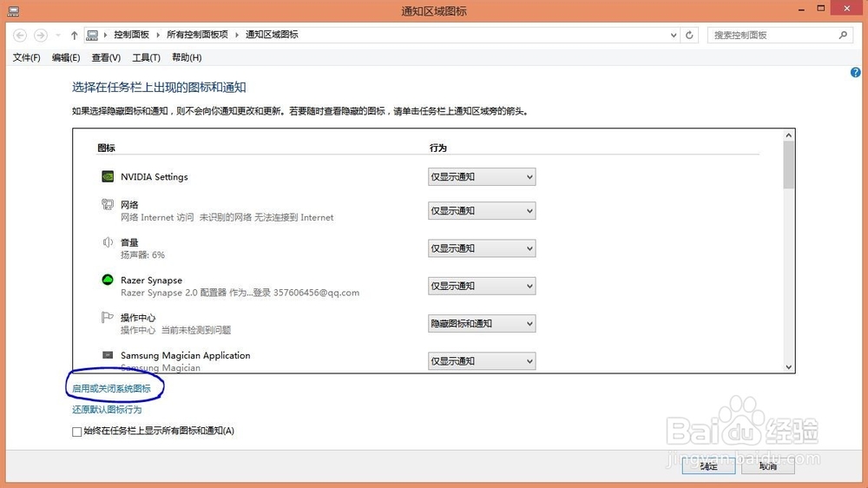Image resolution: width=868 pixels, height=488 pixels.
Task: Click the Razer Synapse 2.0 配置器 description
Action: tap(240, 293)
